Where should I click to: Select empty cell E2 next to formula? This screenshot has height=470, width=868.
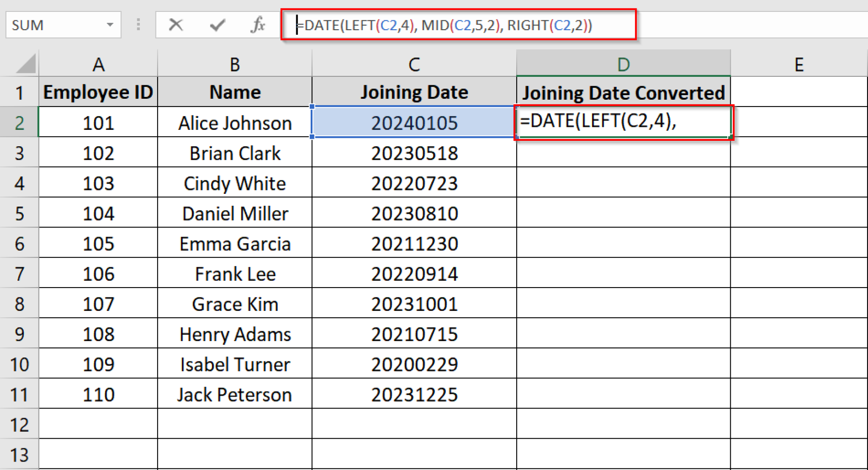coord(799,123)
